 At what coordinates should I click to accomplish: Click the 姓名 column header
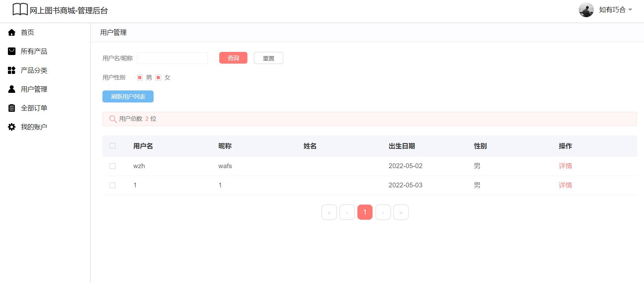[310, 146]
